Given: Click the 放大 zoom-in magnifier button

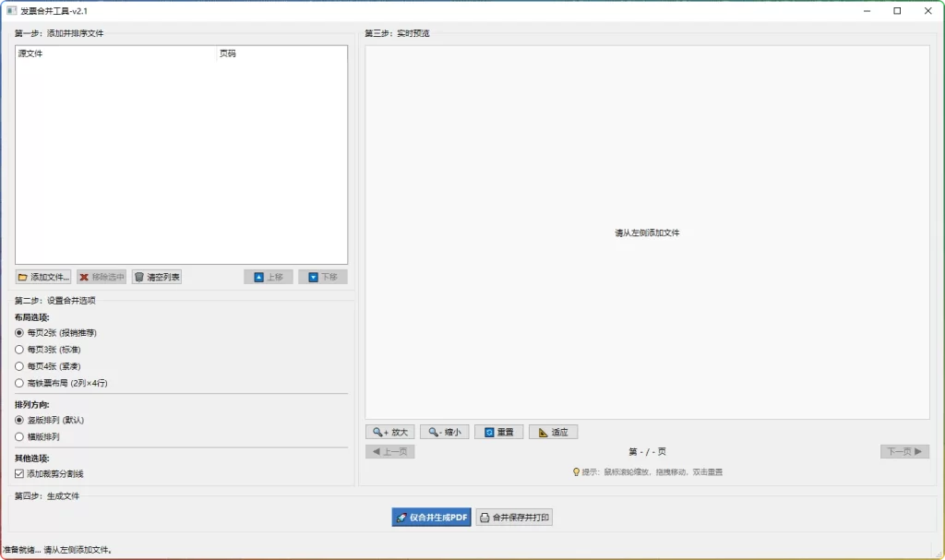Looking at the screenshot, I should (x=389, y=432).
